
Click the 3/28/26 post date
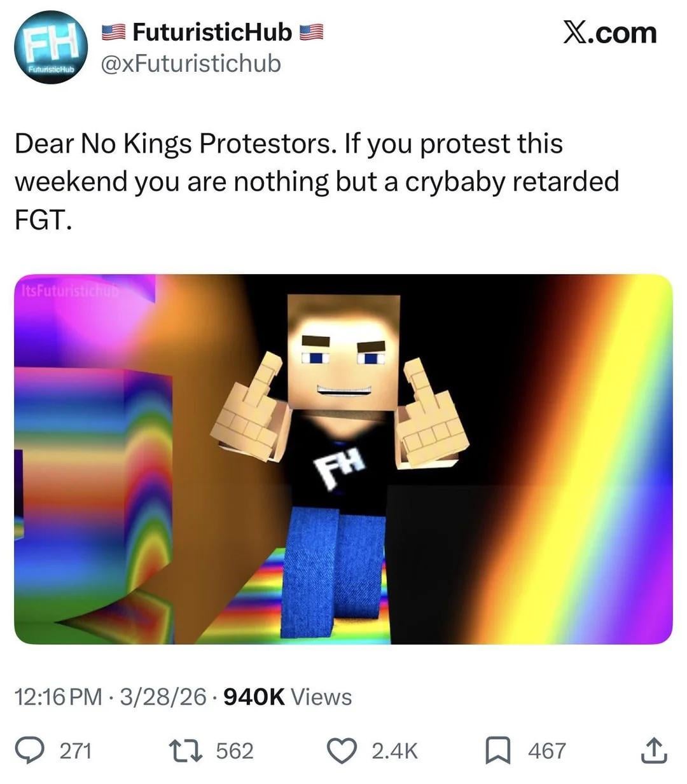pyautogui.click(x=163, y=697)
